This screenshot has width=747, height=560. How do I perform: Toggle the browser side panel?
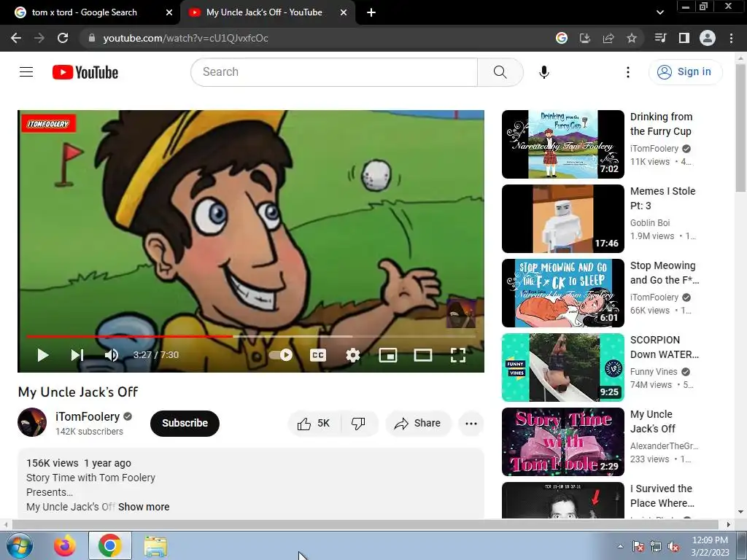[684, 38]
